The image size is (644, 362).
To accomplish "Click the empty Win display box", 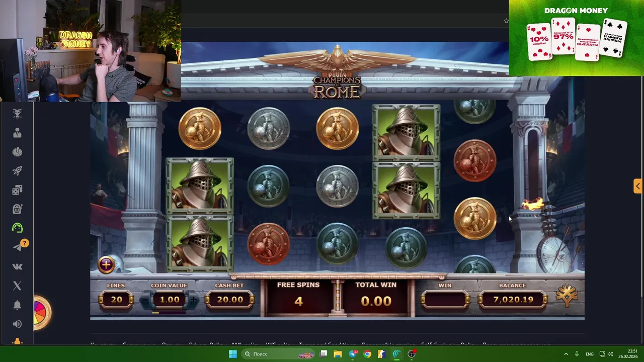I will [x=445, y=300].
